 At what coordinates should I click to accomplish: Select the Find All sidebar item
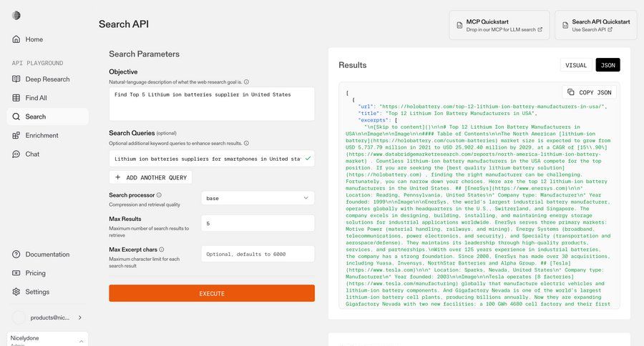[36, 98]
